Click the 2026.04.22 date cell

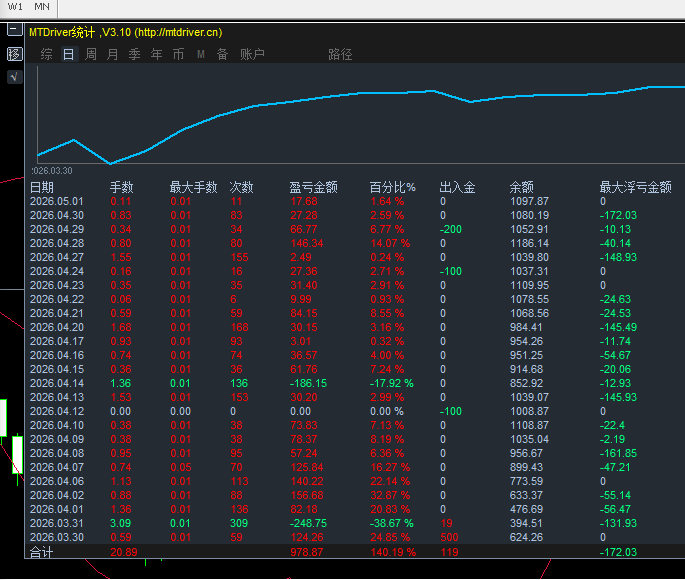pos(56,299)
